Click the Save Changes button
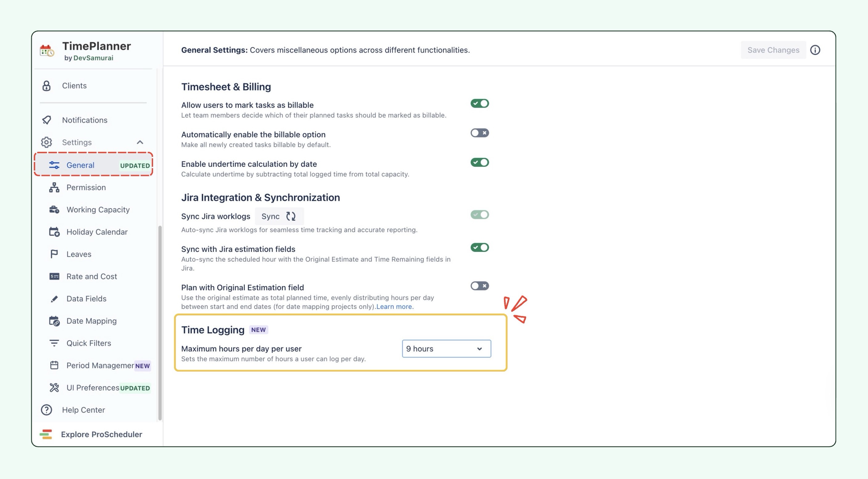868x479 pixels. 773,50
